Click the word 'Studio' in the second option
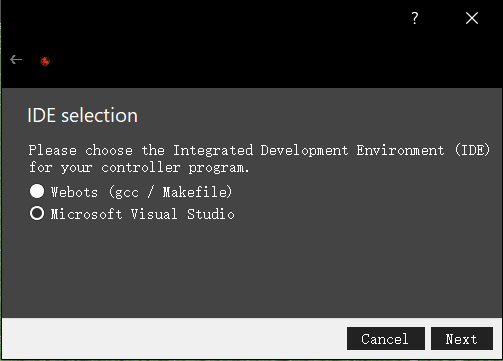This screenshot has width=503, height=361. [x=211, y=214]
